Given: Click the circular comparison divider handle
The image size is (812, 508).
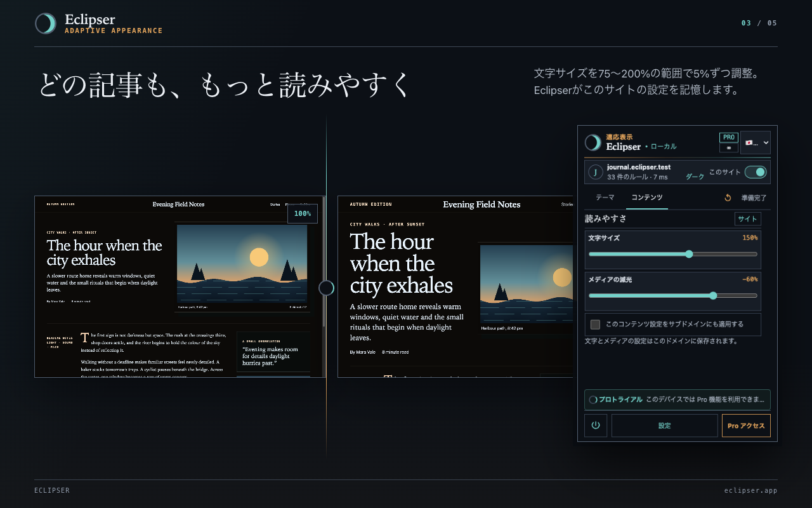Looking at the screenshot, I should click(326, 288).
